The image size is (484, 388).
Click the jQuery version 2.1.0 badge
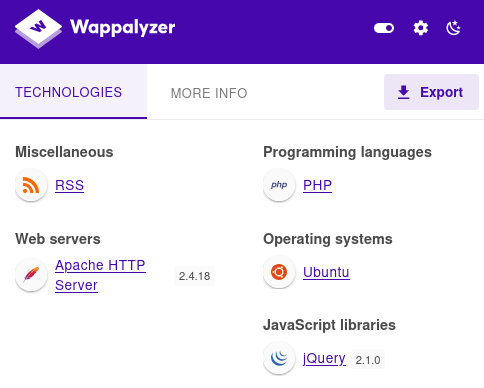point(368,360)
